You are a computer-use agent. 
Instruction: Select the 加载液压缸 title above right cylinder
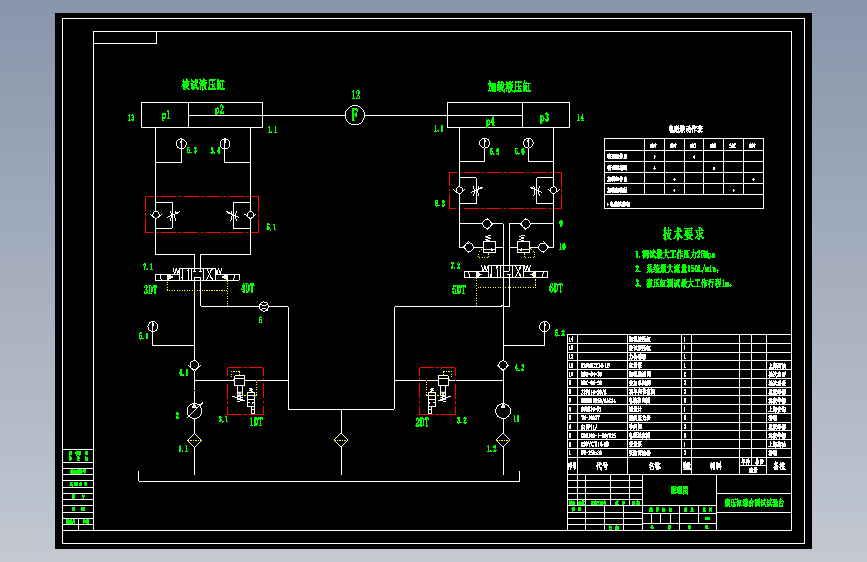[509, 86]
